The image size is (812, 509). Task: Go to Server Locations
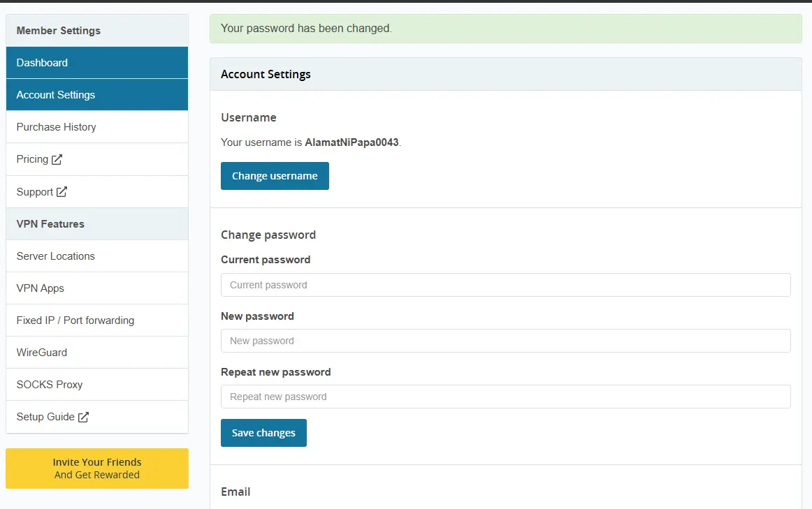(97, 256)
